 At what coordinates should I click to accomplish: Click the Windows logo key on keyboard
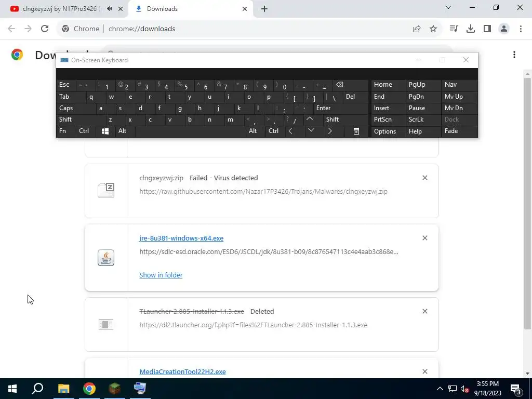[105, 131]
